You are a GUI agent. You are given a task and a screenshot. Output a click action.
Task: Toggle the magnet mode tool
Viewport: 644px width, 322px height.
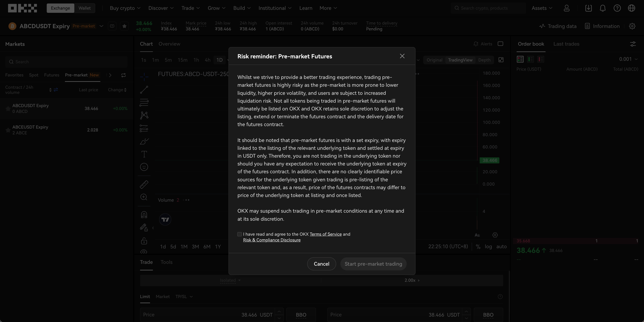coord(144,215)
